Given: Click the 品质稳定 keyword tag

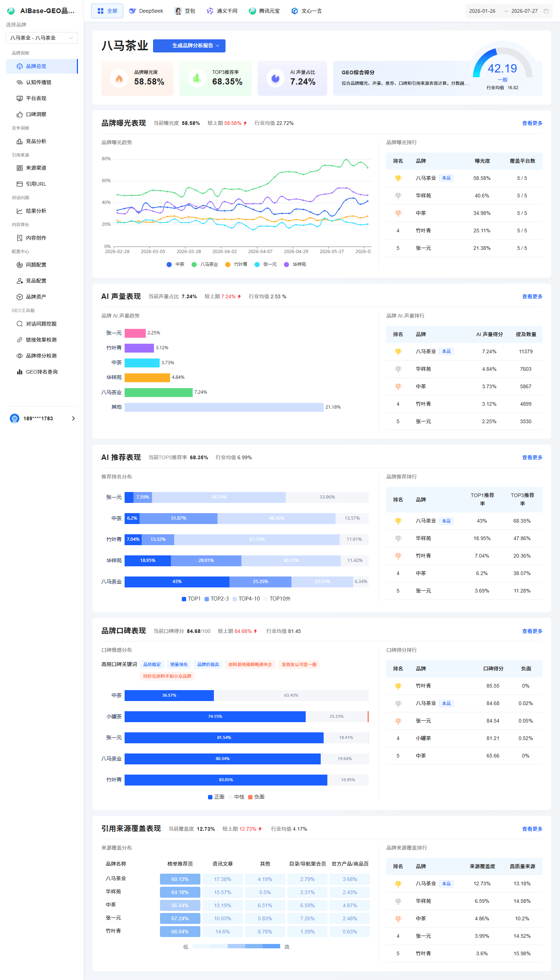Looking at the screenshot, I should (152, 665).
